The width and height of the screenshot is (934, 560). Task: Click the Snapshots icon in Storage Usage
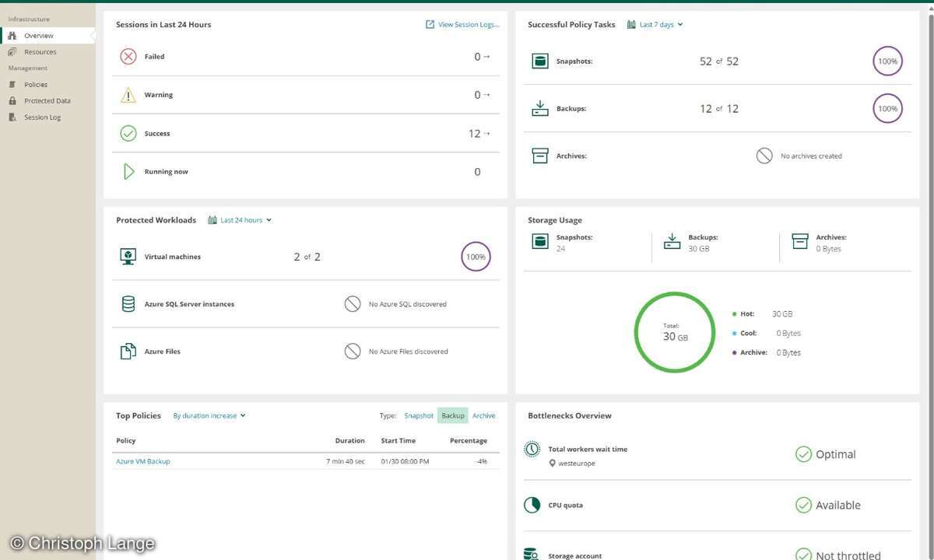540,242
